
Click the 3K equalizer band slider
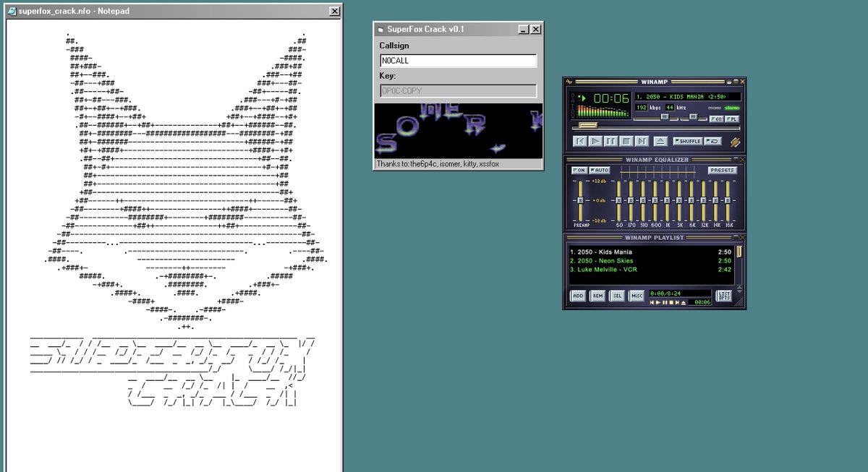click(x=679, y=200)
